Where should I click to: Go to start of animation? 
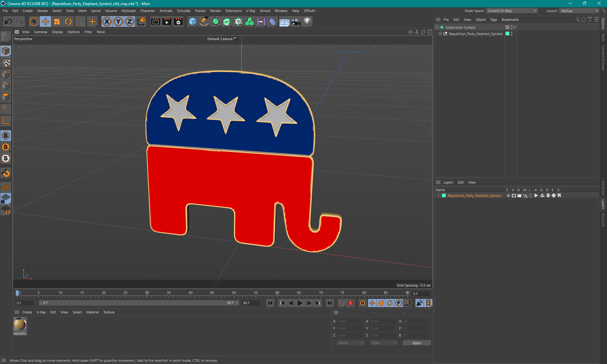point(270,303)
